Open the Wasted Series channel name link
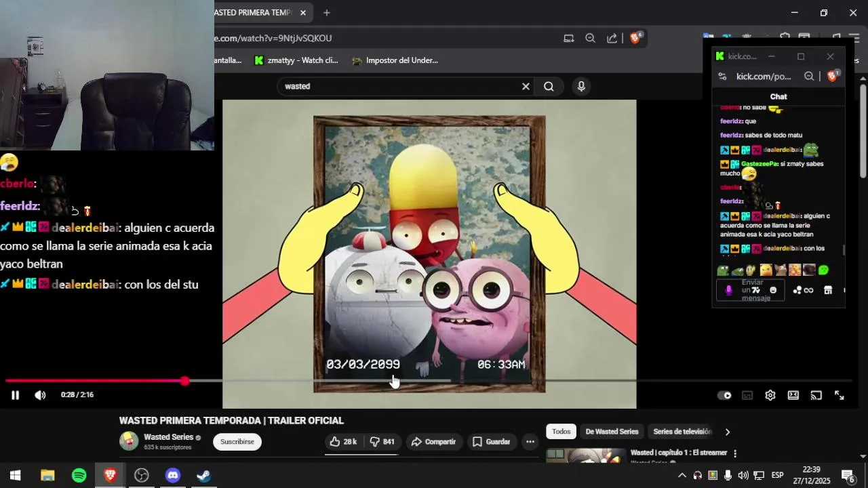 [169, 437]
